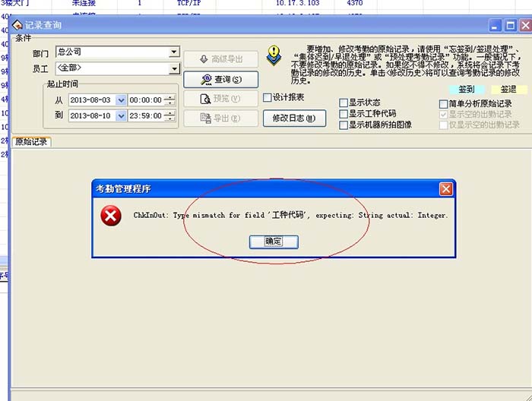
Task: Click the yellow lightbulb tip icon
Action: 274,55
